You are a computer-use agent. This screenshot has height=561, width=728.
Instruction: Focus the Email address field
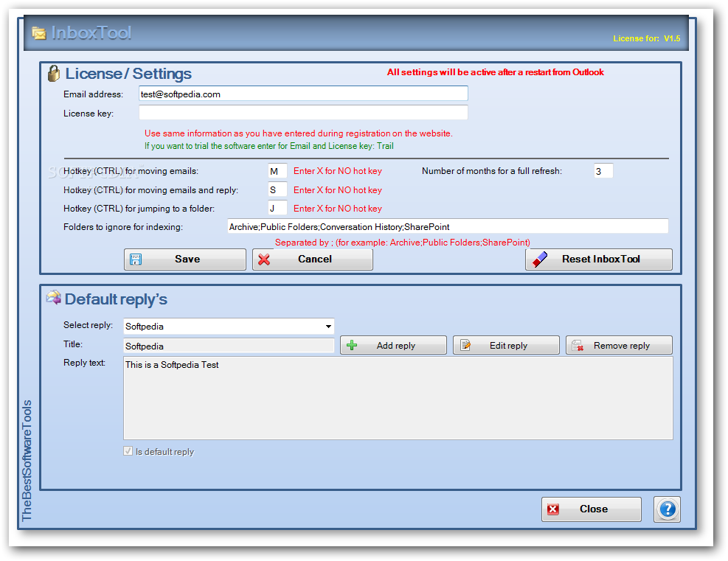[x=303, y=94]
